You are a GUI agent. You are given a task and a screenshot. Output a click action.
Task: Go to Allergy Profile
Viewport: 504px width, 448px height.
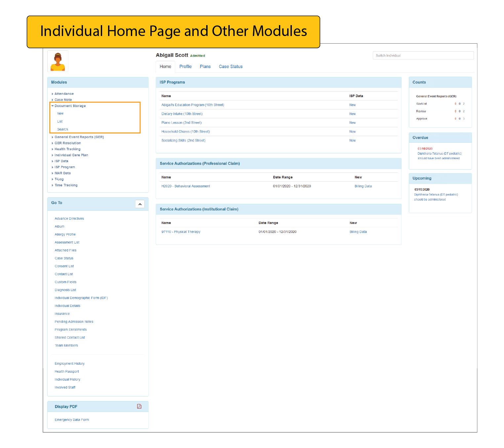point(65,235)
